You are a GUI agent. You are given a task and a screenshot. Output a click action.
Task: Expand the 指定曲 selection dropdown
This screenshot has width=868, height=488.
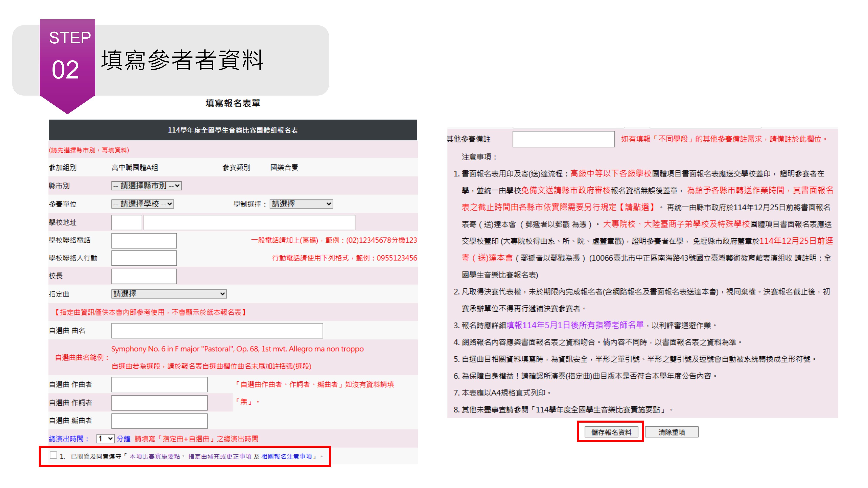169,294
